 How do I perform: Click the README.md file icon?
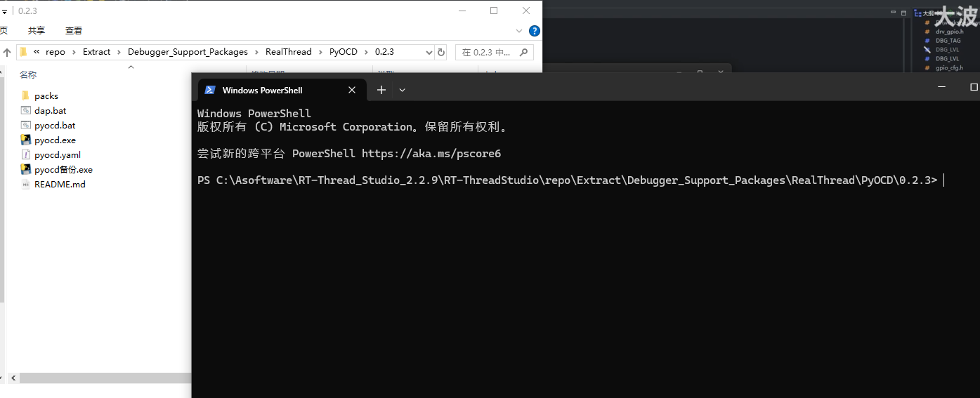(x=25, y=184)
